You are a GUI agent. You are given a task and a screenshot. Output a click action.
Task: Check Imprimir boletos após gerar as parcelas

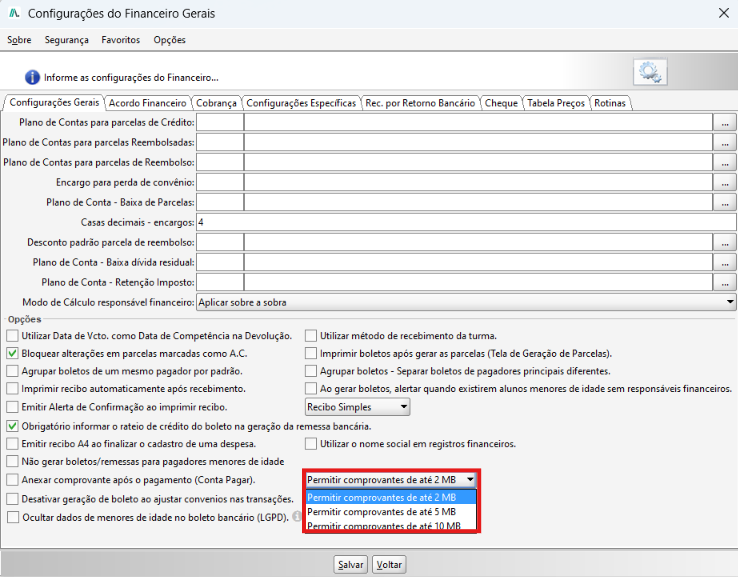(311, 353)
